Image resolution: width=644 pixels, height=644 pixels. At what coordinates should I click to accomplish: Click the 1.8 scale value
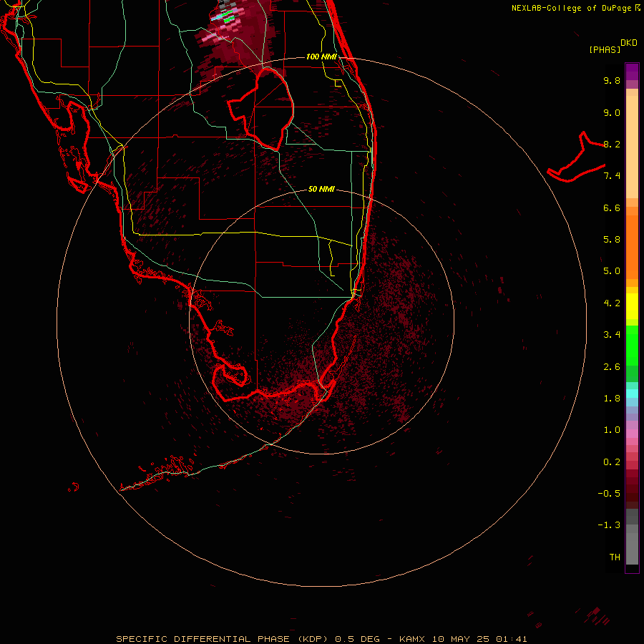(612, 399)
